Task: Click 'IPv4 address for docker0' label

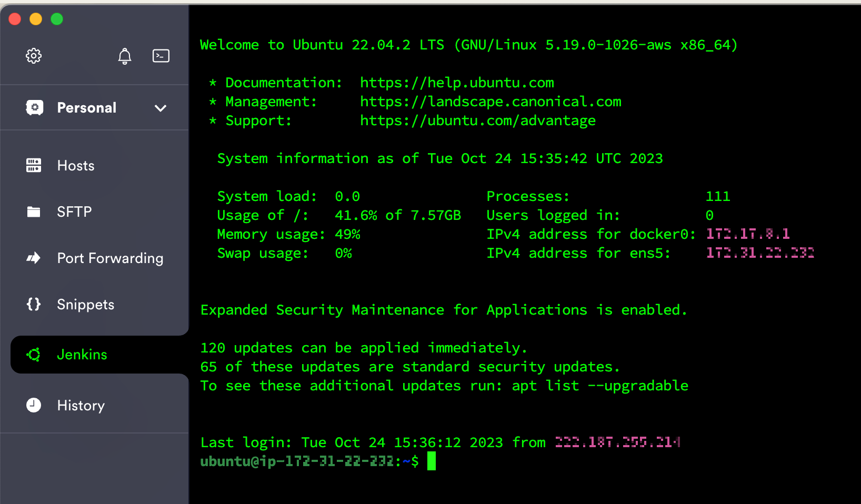Action: 591,234
